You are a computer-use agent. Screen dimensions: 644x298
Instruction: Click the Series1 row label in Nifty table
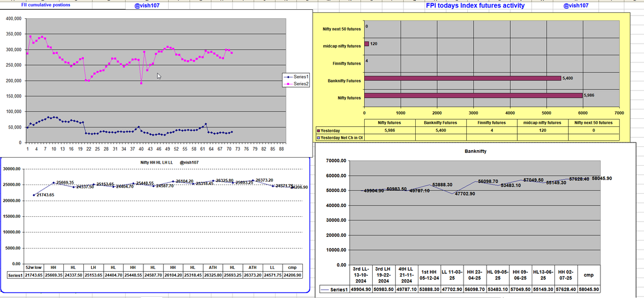15,274
